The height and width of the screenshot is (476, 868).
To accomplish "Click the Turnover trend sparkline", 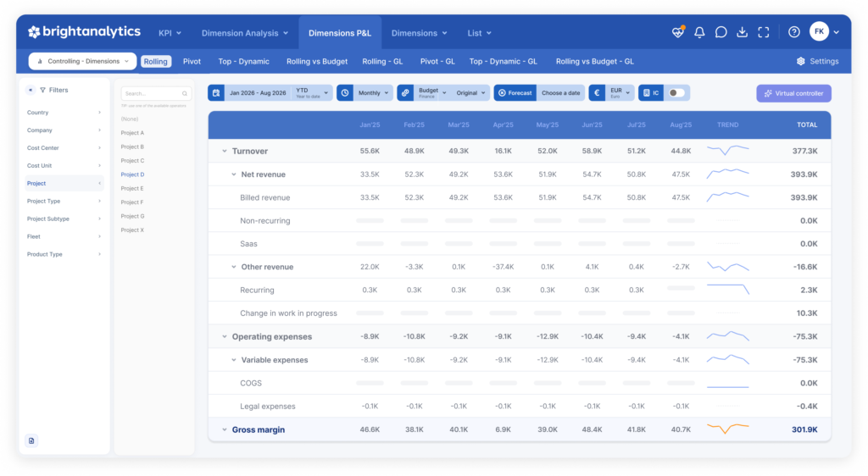I will tap(727, 151).
